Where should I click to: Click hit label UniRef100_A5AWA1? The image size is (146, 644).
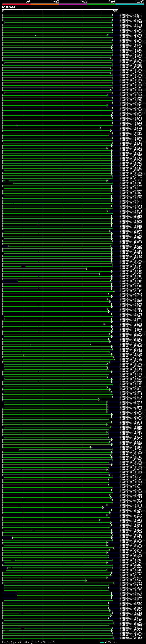click(x=131, y=65)
